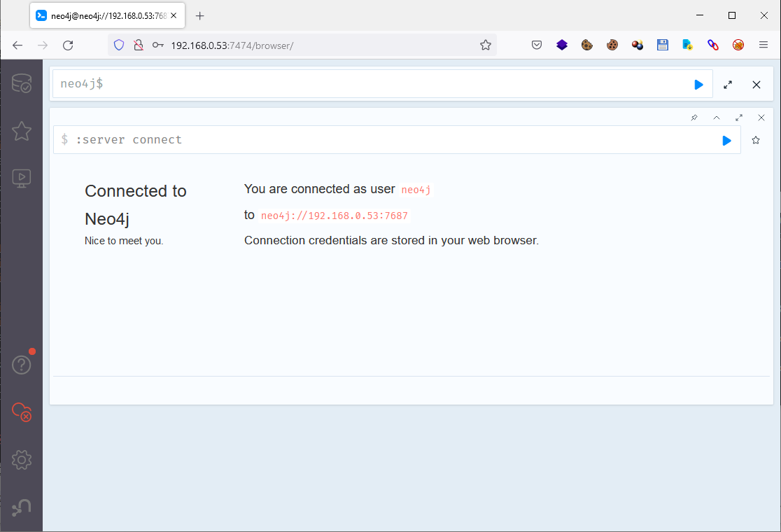Screen dimensions: 781x532
Task: Open the Firefox application menu
Action: pyautogui.click(x=764, y=45)
